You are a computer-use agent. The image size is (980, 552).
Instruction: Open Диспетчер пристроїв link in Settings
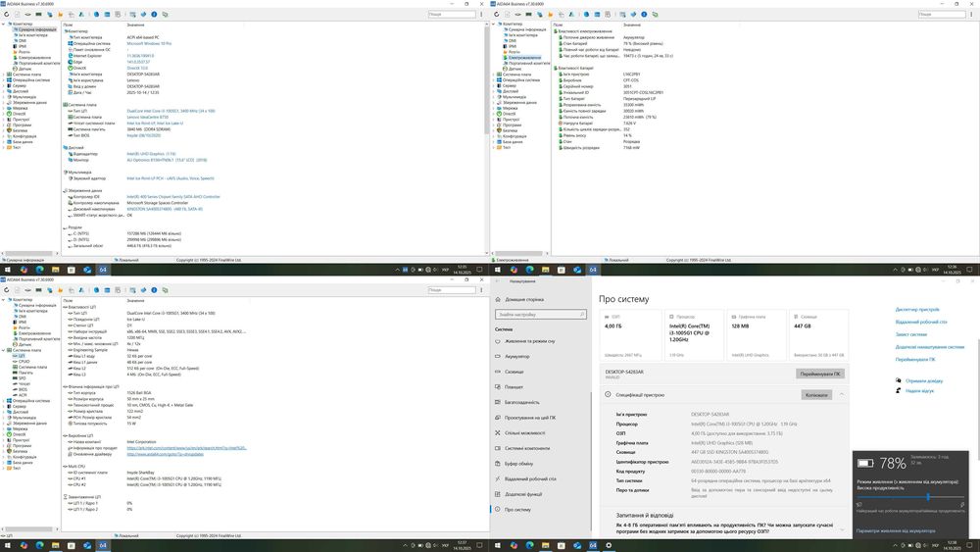[x=917, y=310]
